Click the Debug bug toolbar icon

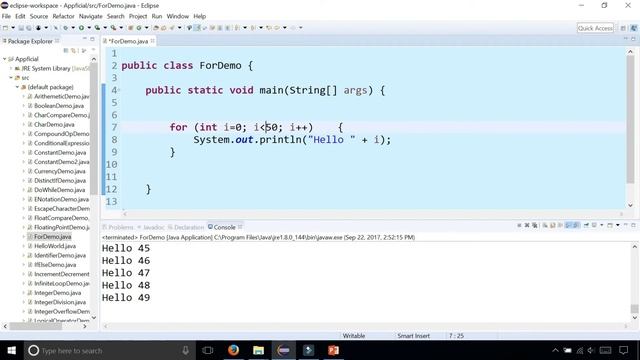click(x=65, y=28)
